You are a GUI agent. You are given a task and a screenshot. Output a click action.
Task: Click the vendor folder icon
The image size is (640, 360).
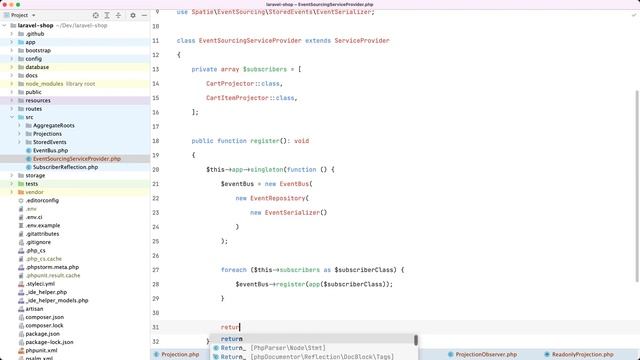[21, 192]
